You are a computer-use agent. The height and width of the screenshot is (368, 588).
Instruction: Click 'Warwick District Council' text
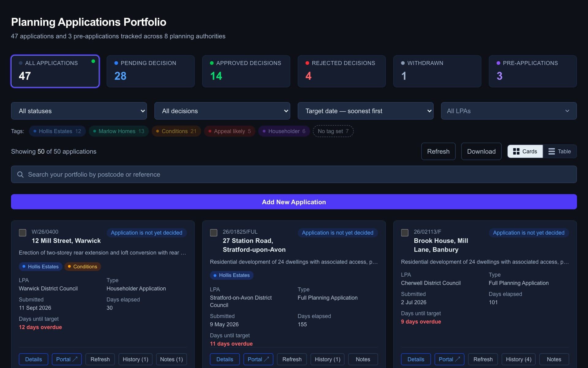(x=48, y=289)
